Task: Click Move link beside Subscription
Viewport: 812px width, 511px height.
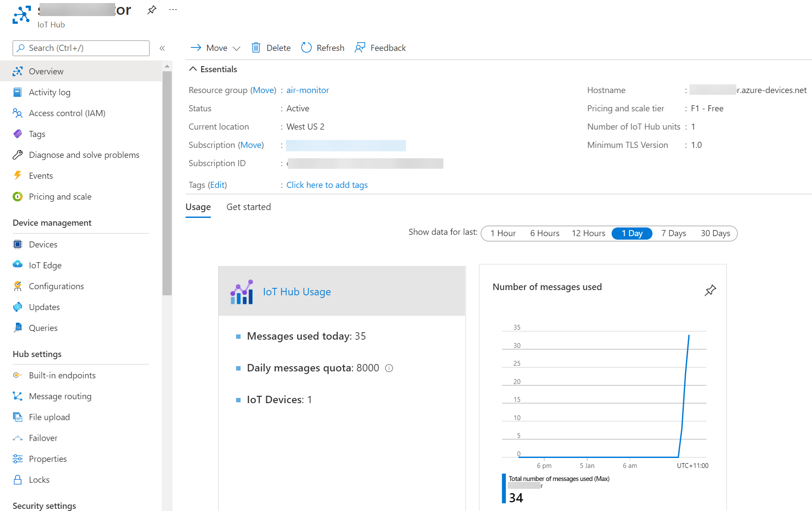Action: click(x=251, y=145)
